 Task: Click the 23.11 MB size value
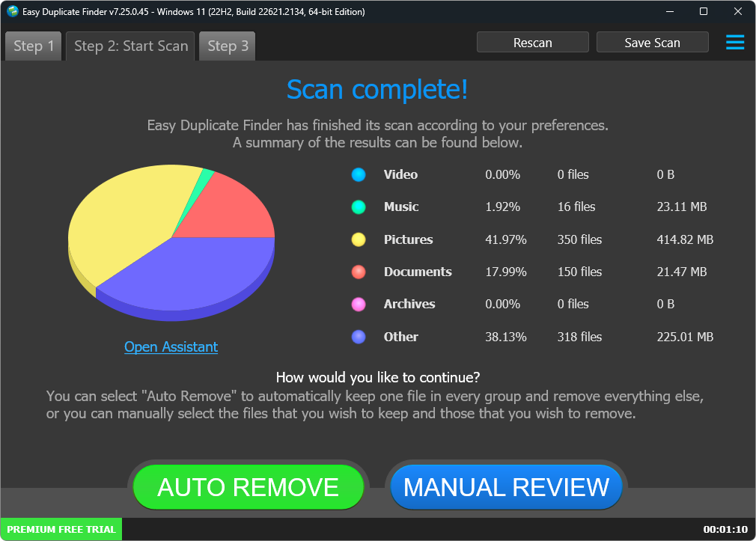[x=682, y=207]
